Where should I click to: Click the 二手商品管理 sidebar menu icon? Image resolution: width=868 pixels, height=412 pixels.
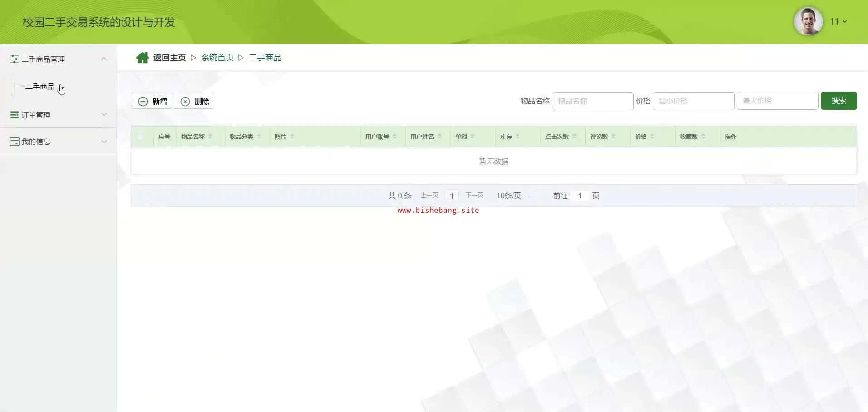(15, 59)
